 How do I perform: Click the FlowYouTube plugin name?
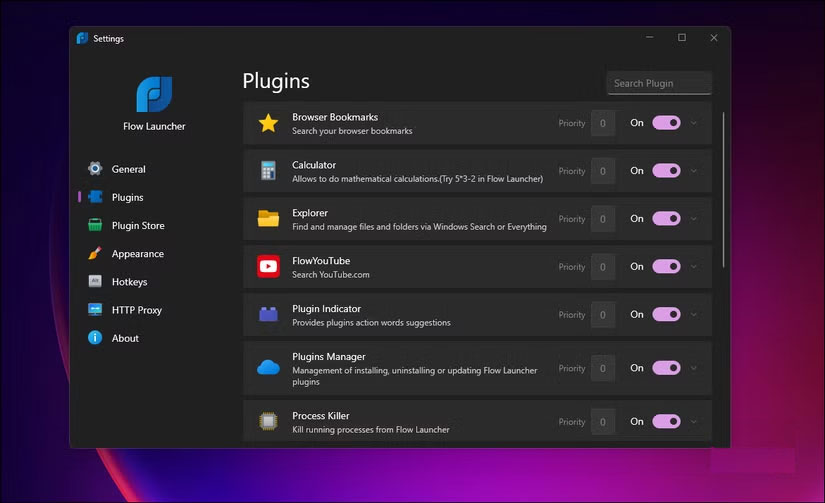tap(321, 260)
